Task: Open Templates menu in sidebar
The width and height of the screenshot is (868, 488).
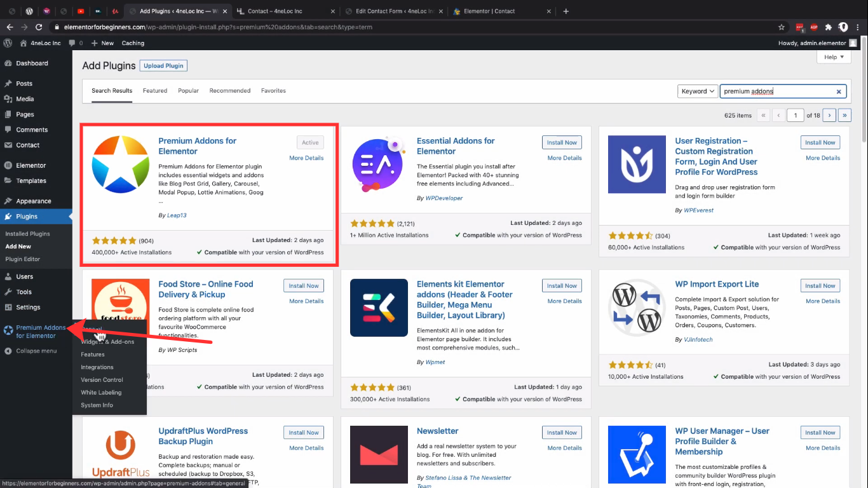Action: point(31,180)
